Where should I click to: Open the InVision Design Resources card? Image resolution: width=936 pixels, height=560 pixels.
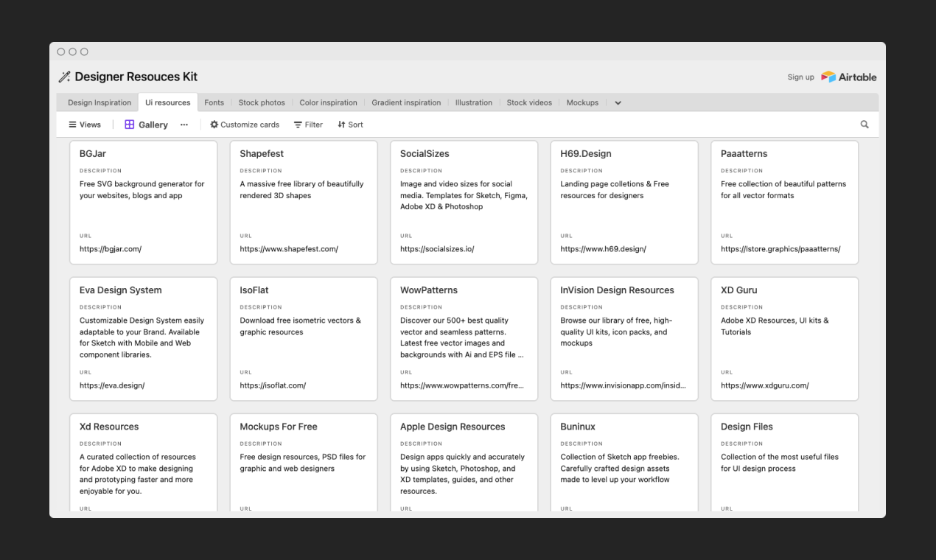[624, 339]
